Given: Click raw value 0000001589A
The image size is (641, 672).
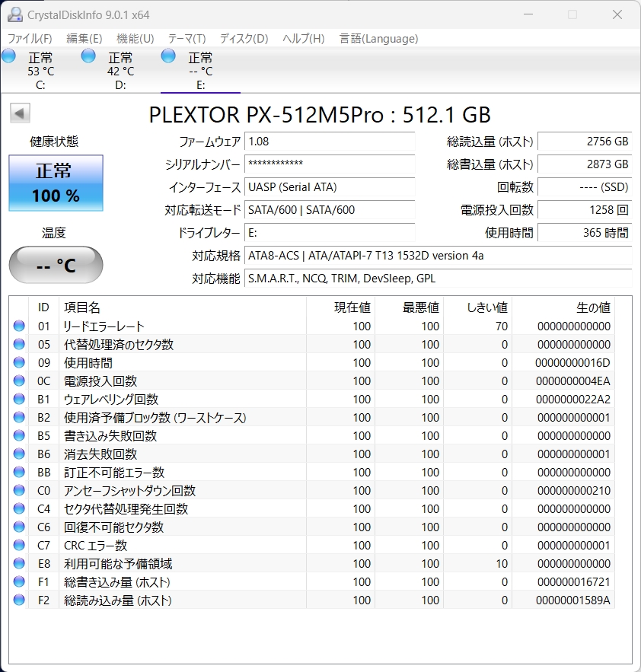Looking at the screenshot, I should point(573,600).
